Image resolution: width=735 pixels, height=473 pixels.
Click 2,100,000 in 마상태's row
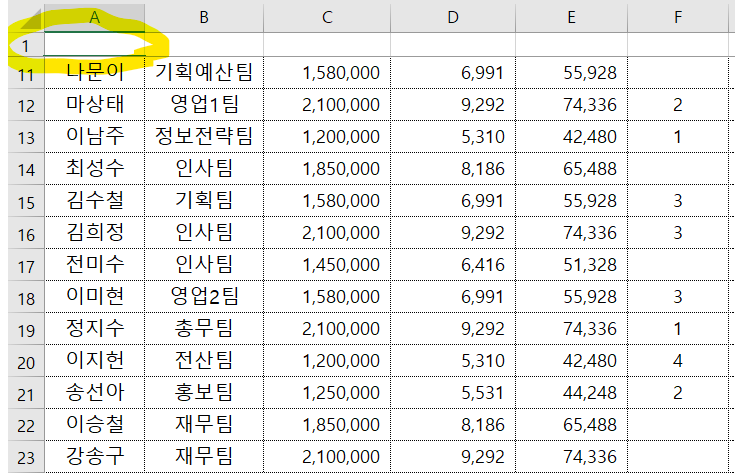327,105
